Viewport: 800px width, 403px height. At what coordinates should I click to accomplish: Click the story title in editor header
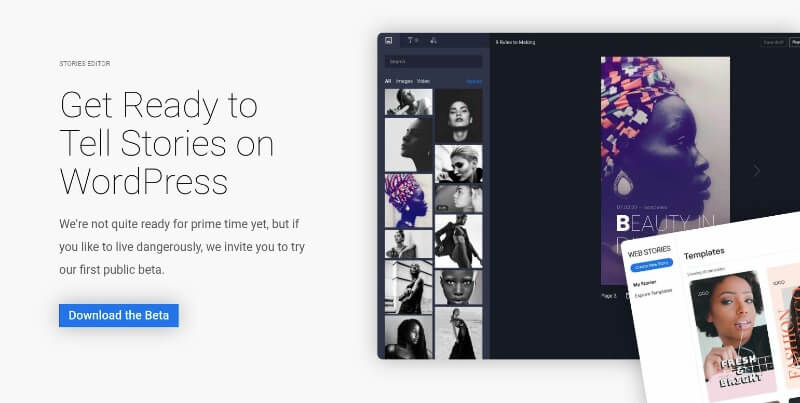point(515,42)
